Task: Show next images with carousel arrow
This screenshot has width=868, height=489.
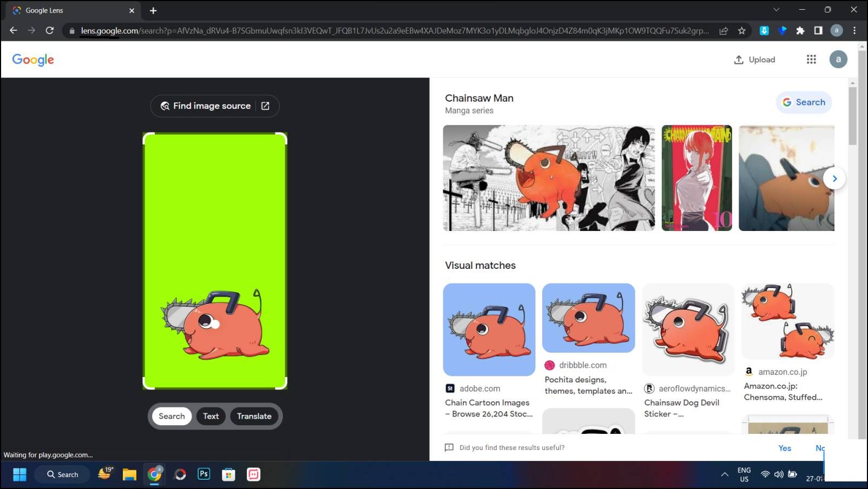Action: coord(834,179)
